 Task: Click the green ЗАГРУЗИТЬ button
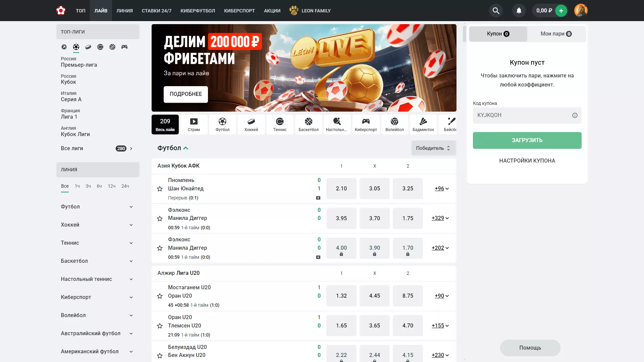tap(527, 140)
